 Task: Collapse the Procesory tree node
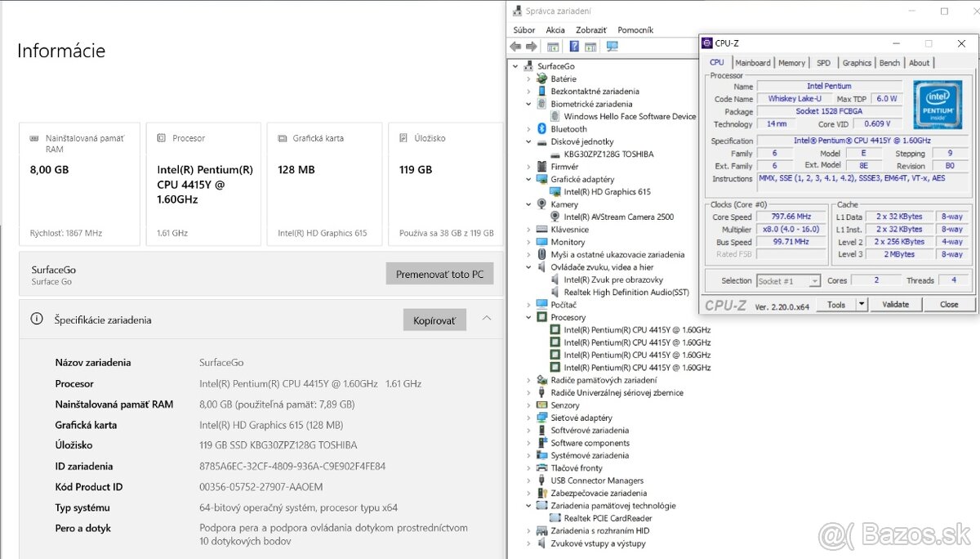(x=528, y=317)
